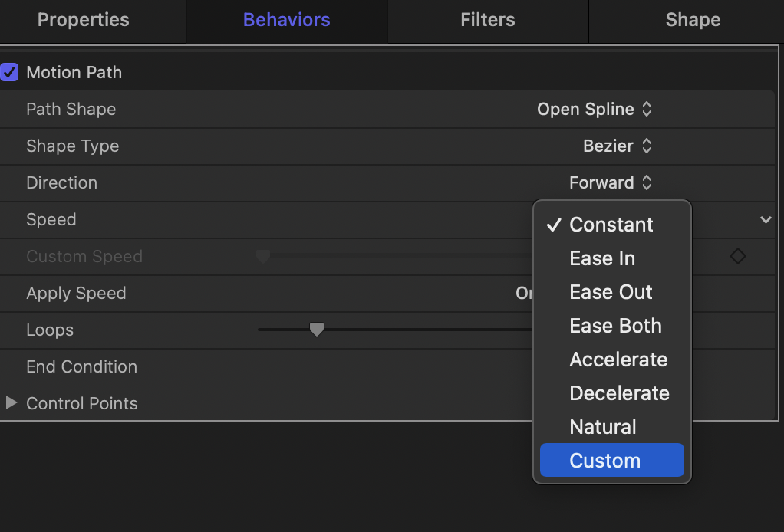Screen dimensions: 784x532
Task: Switch to the Properties tab
Action: coord(84,20)
